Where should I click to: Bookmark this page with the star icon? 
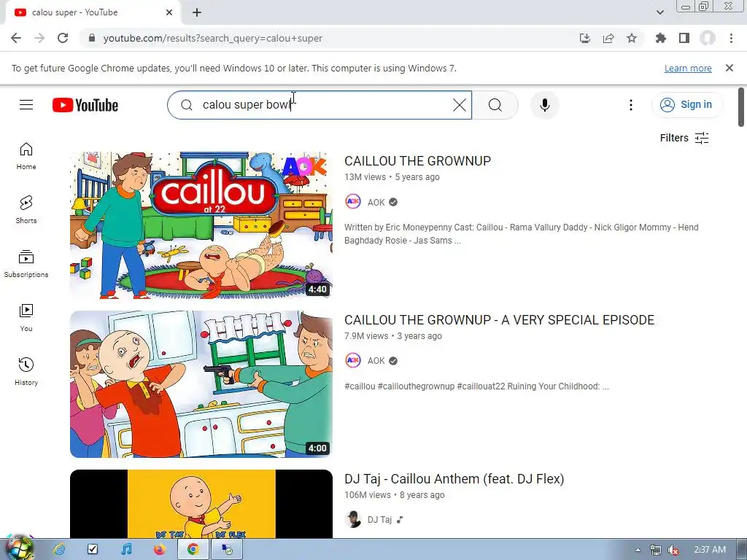click(632, 38)
